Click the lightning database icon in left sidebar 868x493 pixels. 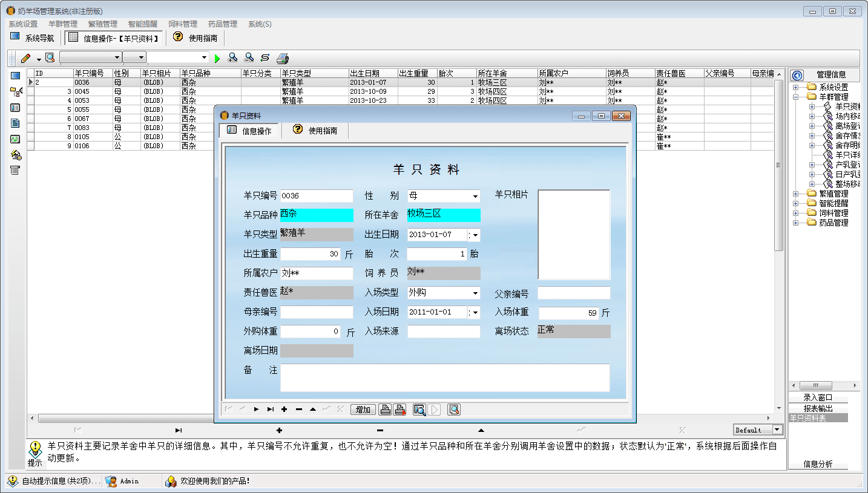(16, 155)
